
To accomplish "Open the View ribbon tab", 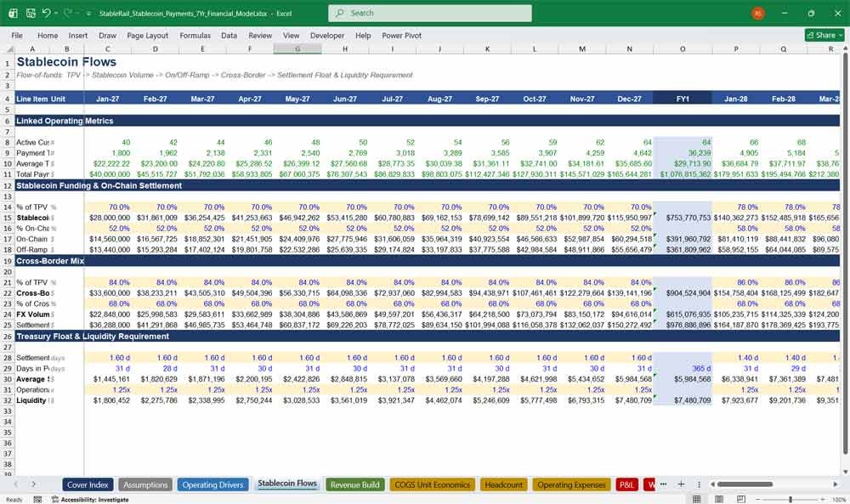I will pyautogui.click(x=291, y=35).
